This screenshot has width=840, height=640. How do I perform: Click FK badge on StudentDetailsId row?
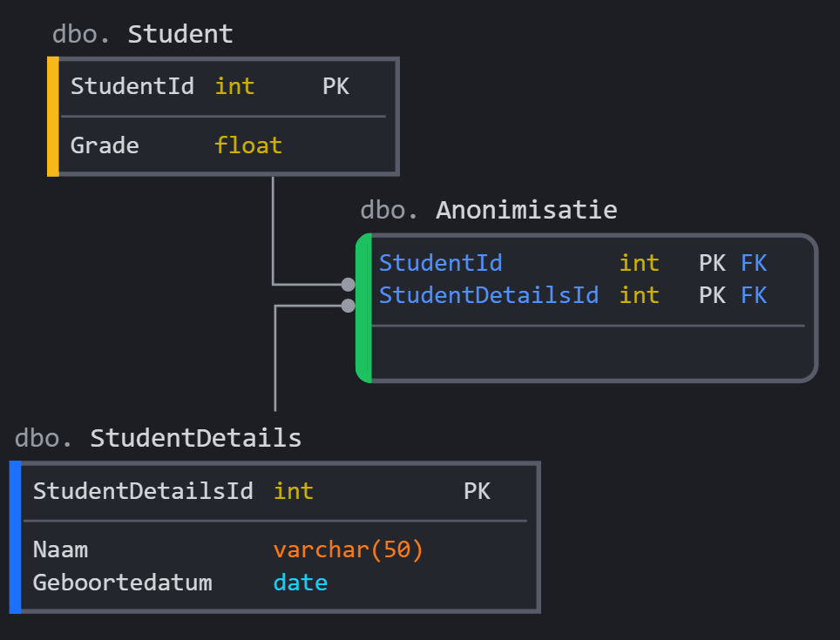[x=754, y=295]
